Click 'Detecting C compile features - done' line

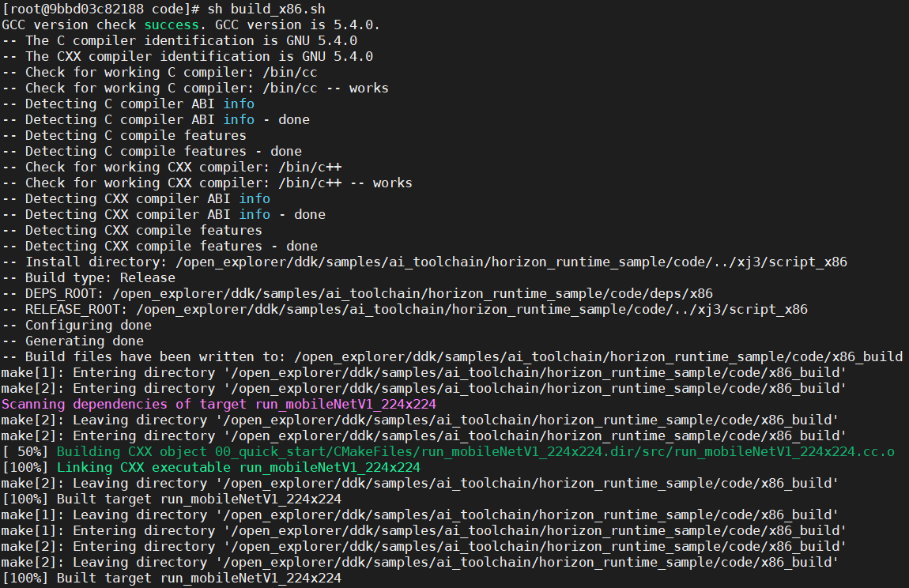coord(152,151)
